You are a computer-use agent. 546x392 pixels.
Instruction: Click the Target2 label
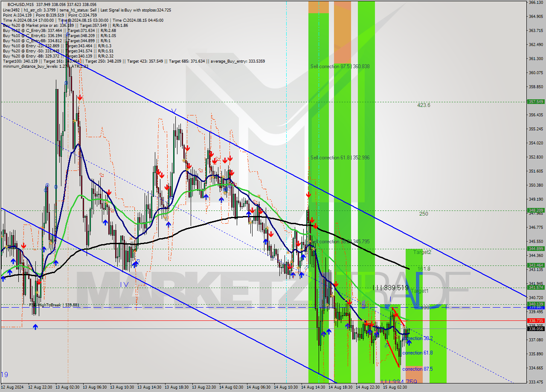tap(422, 252)
